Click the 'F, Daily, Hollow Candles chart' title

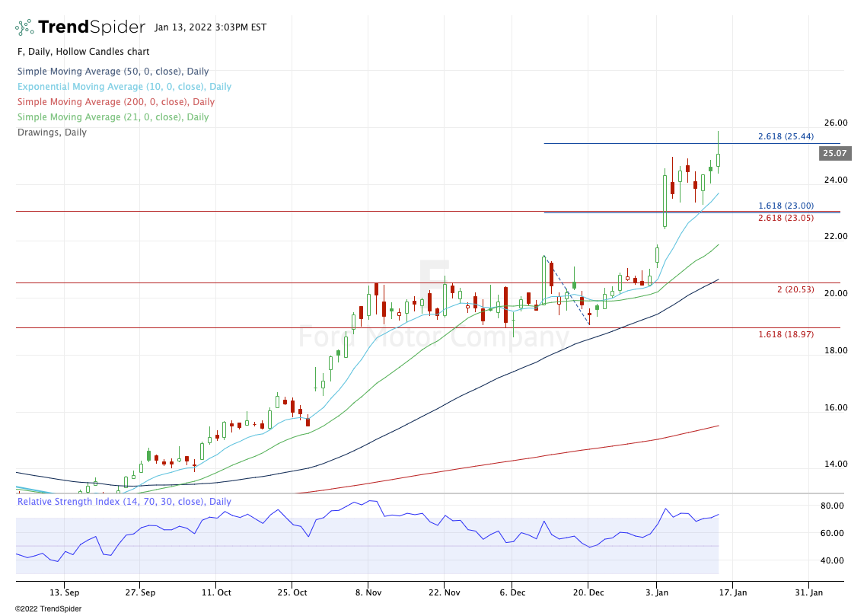click(x=84, y=52)
